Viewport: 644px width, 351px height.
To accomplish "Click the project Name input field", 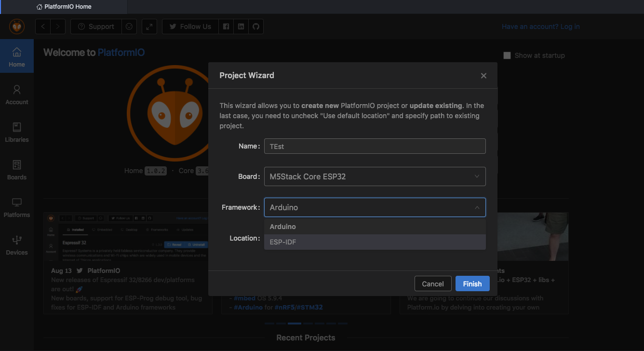I will [x=375, y=146].
